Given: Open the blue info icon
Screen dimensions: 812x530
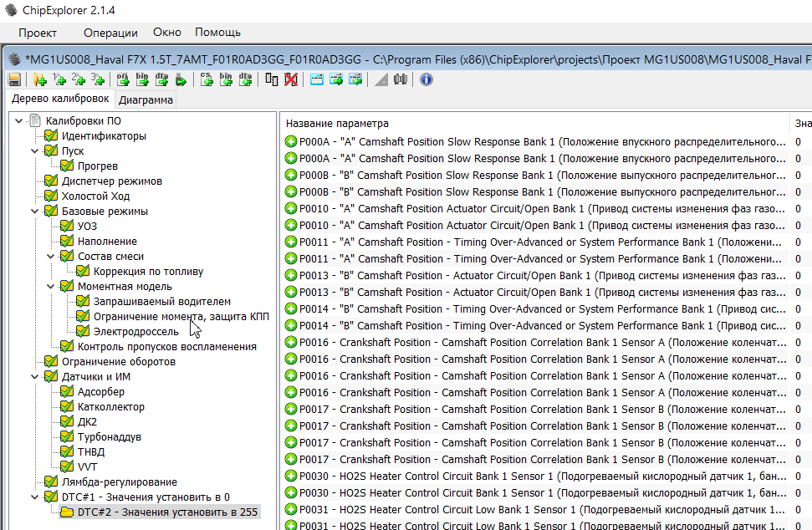Looking at the screenshot, I should tap(426, 79).
